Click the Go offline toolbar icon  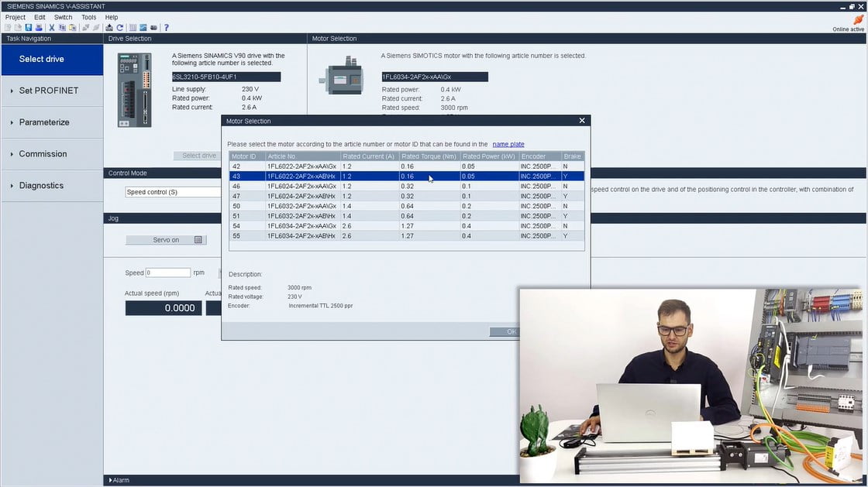coord(96,28)
